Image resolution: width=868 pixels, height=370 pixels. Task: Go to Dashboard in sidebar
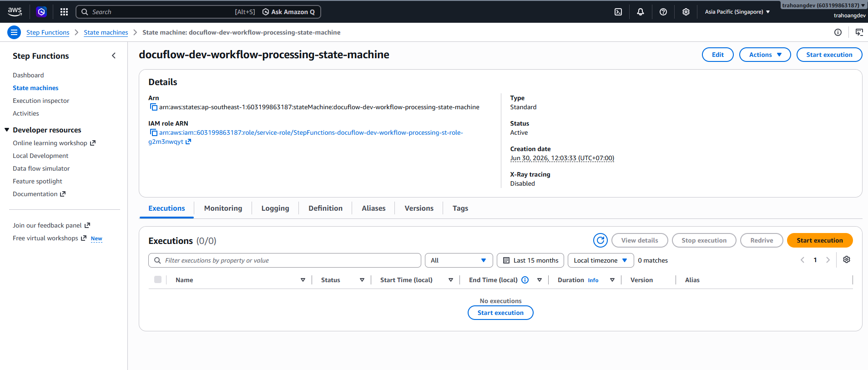tap(28, 75)
